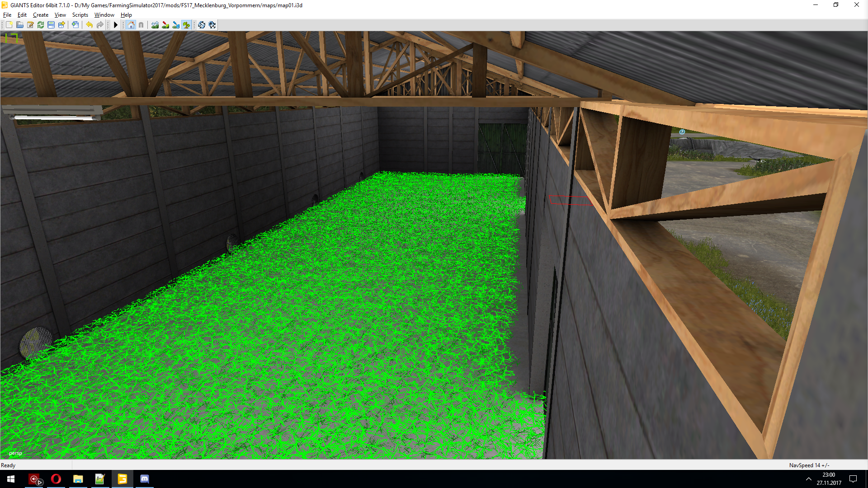Toggle the magnet snap icon
The width and height of the screenshot is (868, 488).
[x=141, y=25]
